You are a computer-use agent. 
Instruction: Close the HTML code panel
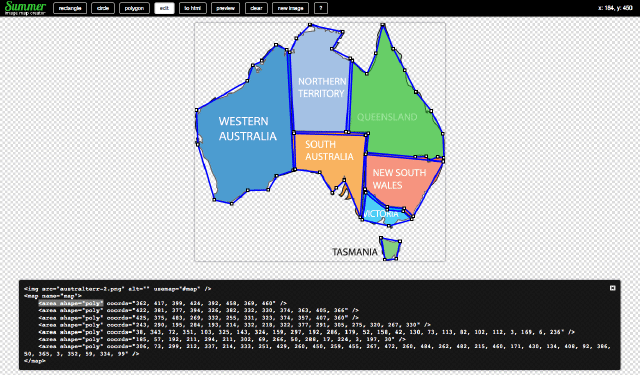(612, 288)
